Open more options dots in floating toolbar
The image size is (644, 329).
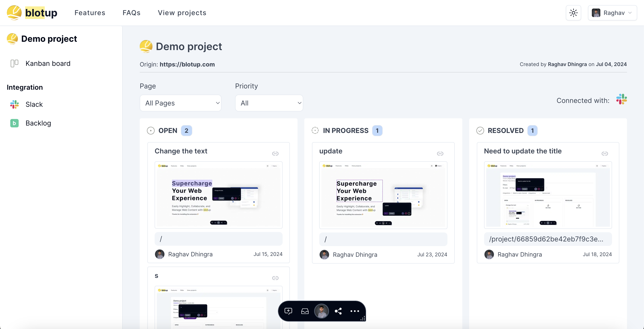(355, 311)
